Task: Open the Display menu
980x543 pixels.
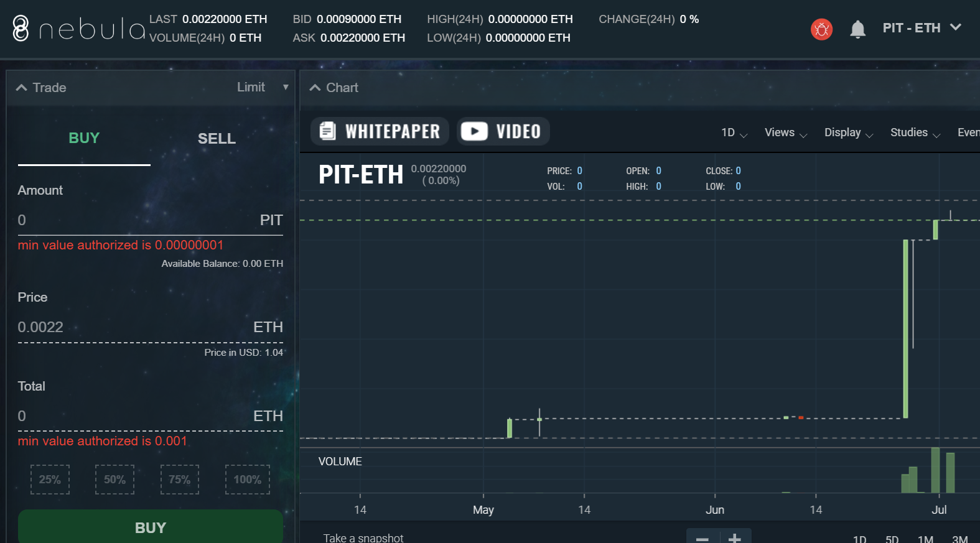Action: pos(849,132)
